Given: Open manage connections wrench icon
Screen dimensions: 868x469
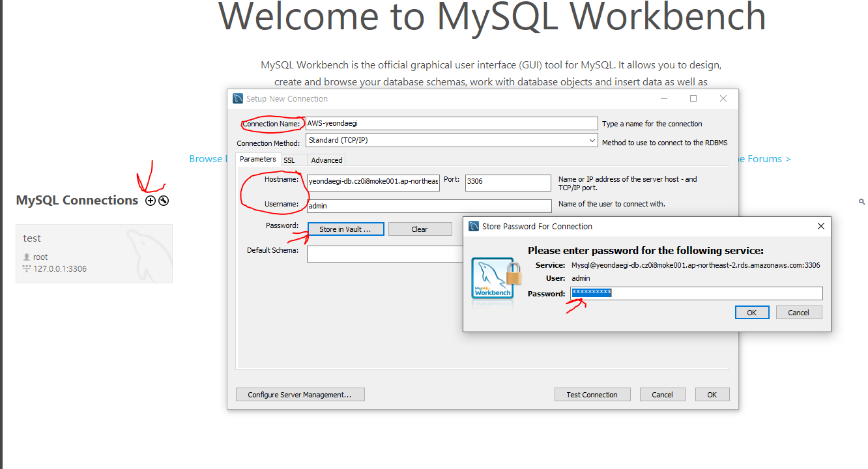Looking at the screenshot, I should pos(164,201).
